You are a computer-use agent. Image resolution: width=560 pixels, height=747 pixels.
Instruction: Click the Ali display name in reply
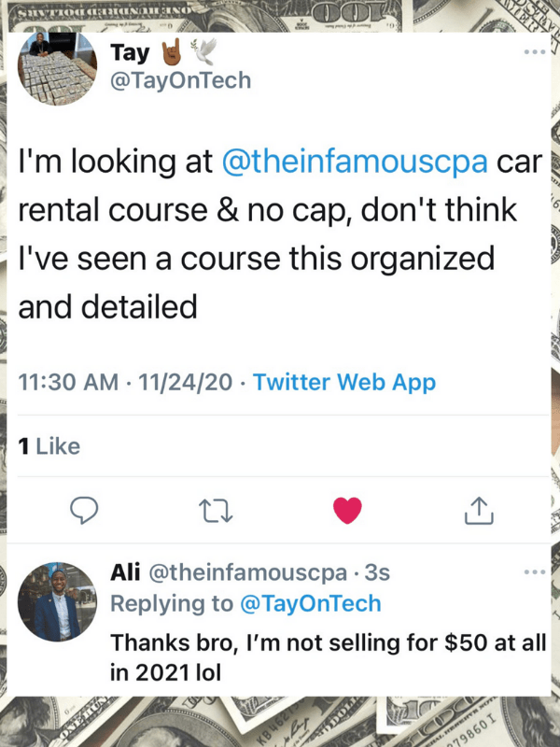point(125,571)
